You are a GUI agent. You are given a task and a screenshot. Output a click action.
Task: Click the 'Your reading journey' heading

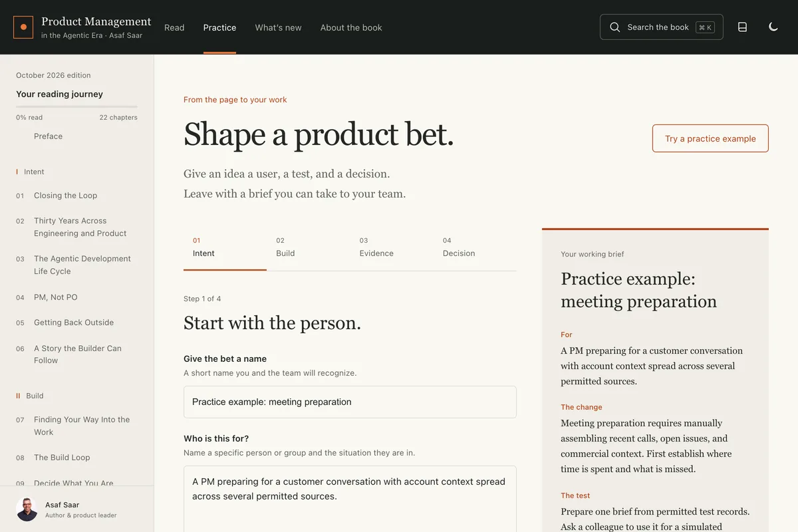click(59, 94)
